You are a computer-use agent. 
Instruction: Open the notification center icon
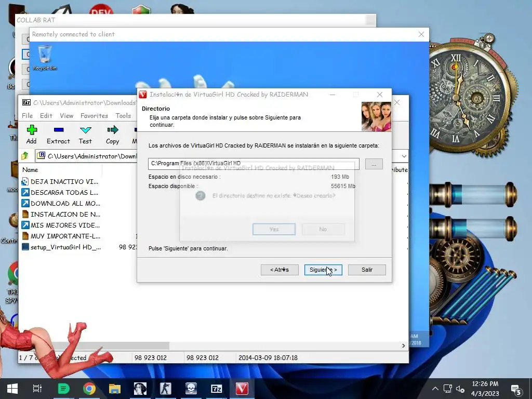(x=516, y=389)
